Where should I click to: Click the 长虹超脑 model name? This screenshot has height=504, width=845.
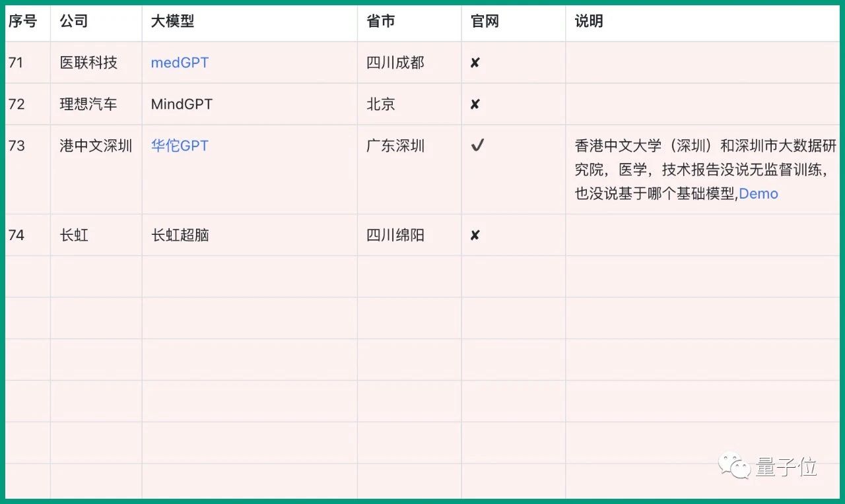(180, 235)
